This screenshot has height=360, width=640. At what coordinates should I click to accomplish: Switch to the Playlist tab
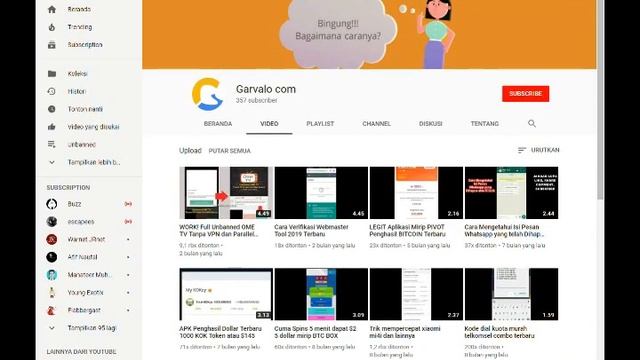pos(320,124)
